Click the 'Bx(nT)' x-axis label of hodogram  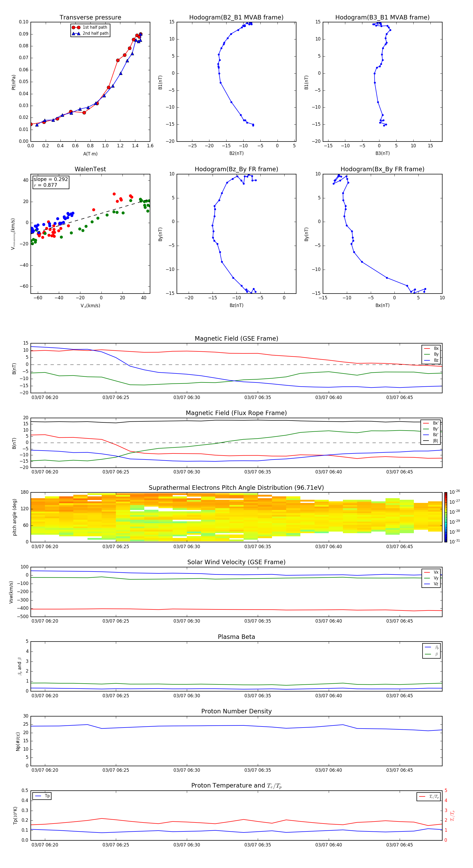382,305
